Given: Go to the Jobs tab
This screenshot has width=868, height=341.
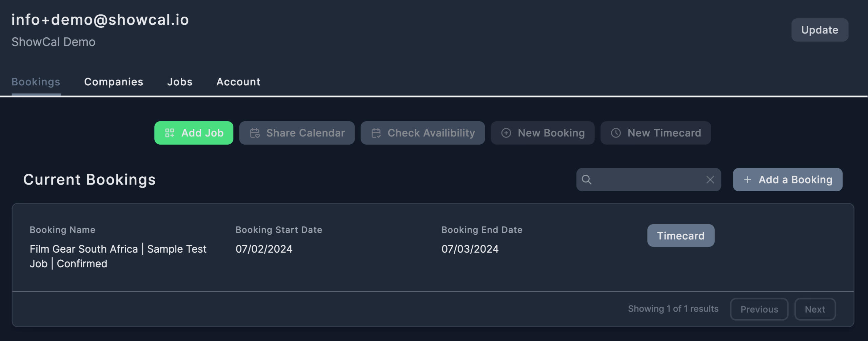Looking at the screenshot, I should pos(180,82).
